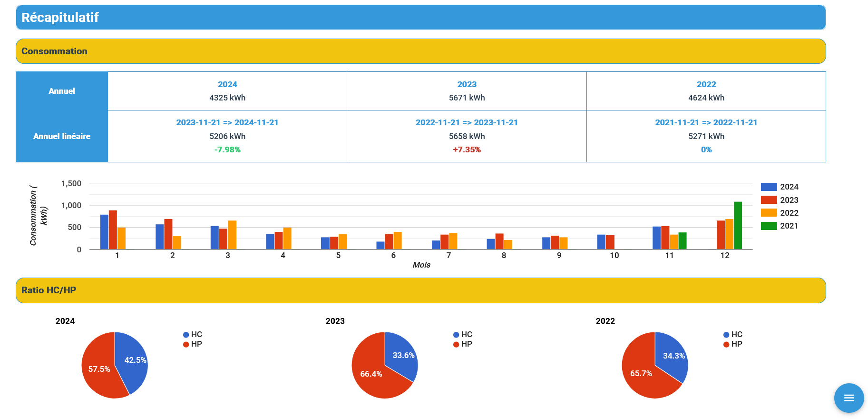Viewport: 868px width, 419px height.
Task: Select the 2024 annual consumption heading
Action: click(227, 84)
